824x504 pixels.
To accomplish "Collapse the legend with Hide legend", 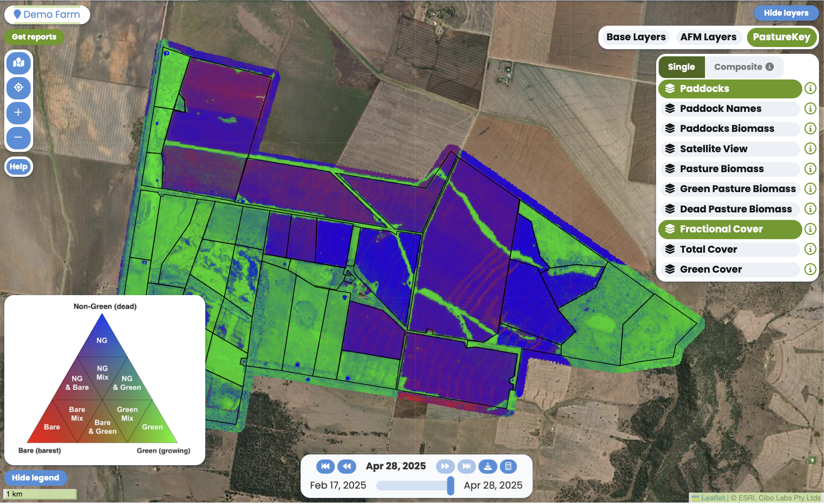I will click(35, 478).
